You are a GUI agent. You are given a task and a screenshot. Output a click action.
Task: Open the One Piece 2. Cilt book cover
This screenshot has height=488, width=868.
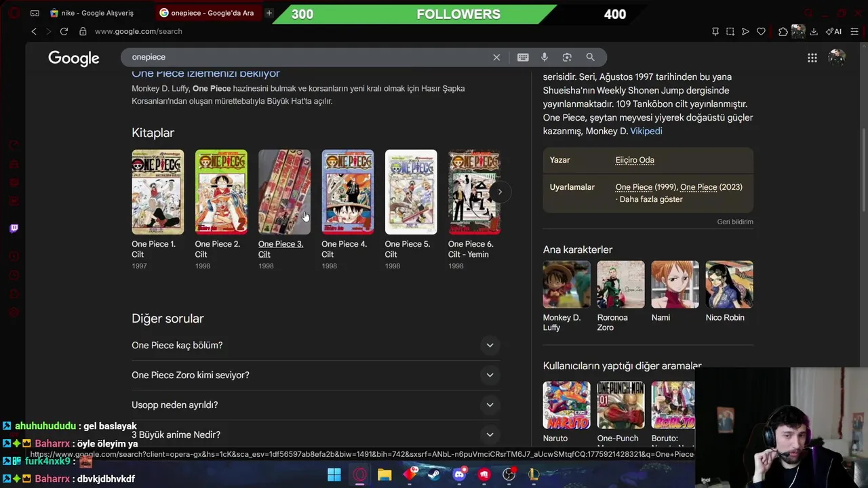pos(221,192)
